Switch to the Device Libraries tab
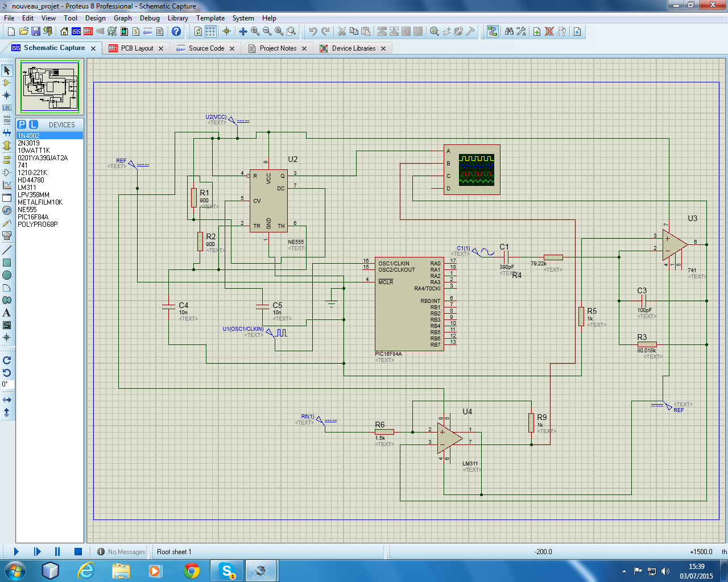 tap(354, 48)
